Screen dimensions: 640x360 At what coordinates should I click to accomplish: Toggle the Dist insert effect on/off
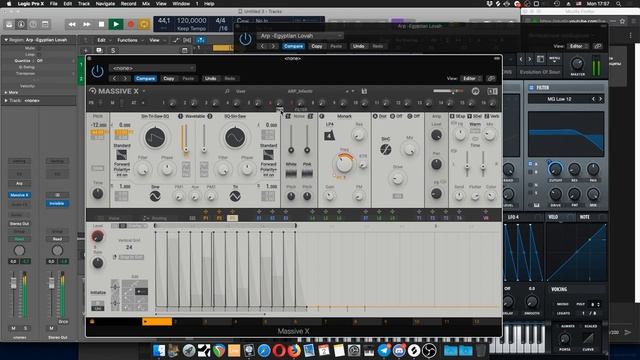click(x=375, y=116)
